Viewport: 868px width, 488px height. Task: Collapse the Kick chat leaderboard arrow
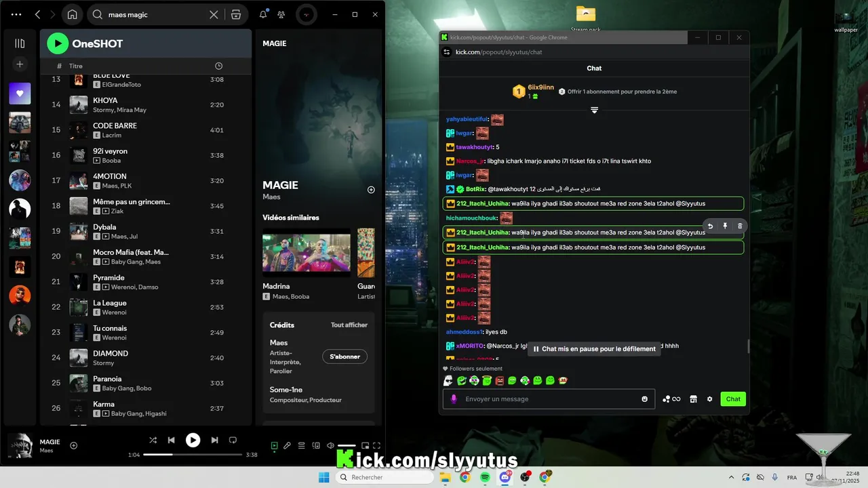coord(594,110)
